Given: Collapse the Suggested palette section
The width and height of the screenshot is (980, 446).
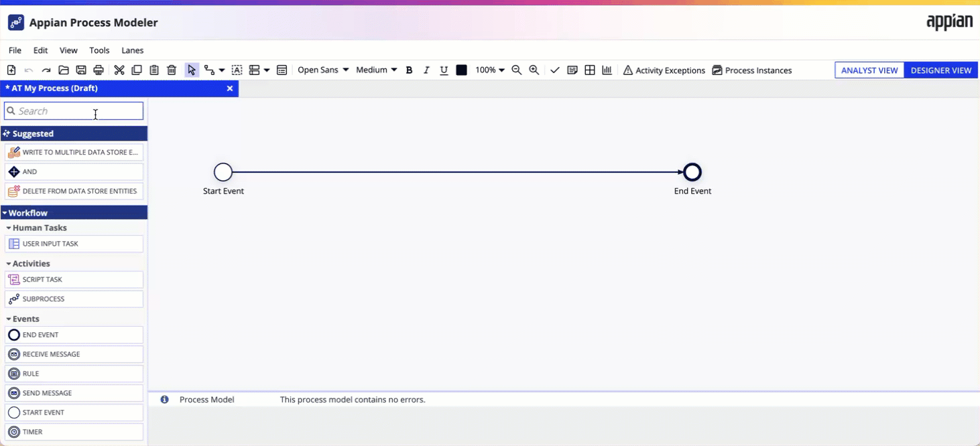Looking at the screenshot, I should click(74, 133).
